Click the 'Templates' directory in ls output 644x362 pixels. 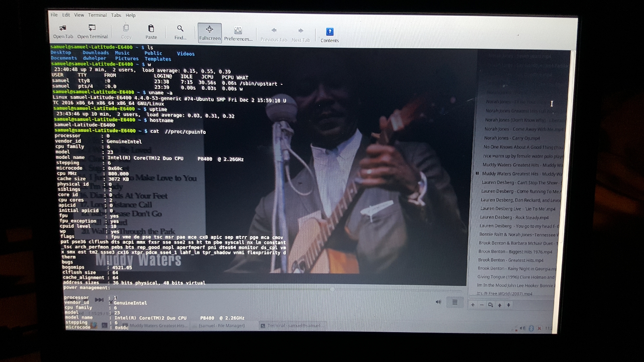click(158, 59)
